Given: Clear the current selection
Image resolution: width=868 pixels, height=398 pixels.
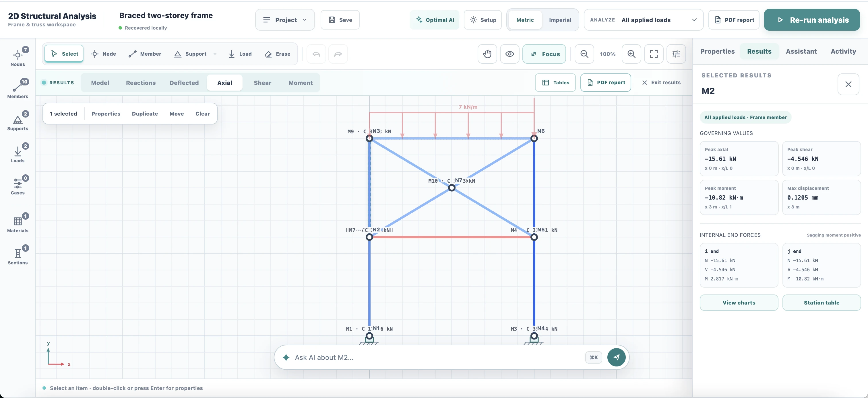Looking at the screenshot, I should [203, 114].
